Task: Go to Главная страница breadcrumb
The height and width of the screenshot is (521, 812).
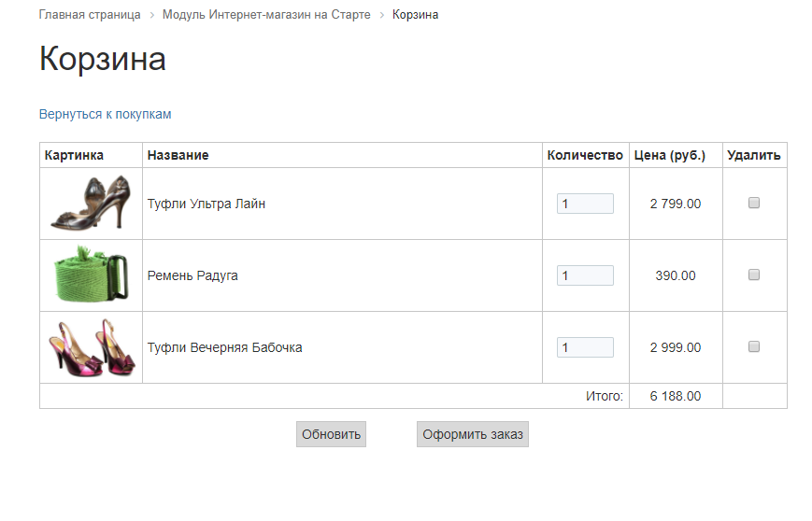Action: pyautogui.click(x=90, y=15)
